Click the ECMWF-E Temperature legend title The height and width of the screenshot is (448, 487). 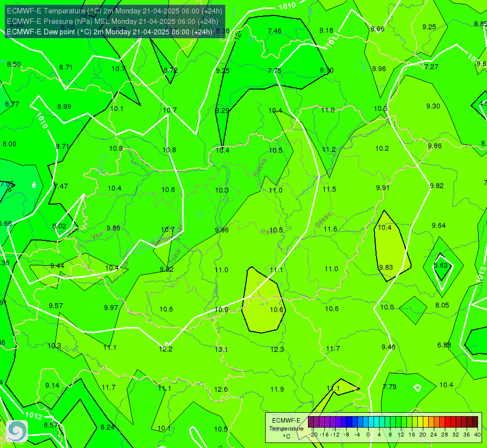pos(286,425)
